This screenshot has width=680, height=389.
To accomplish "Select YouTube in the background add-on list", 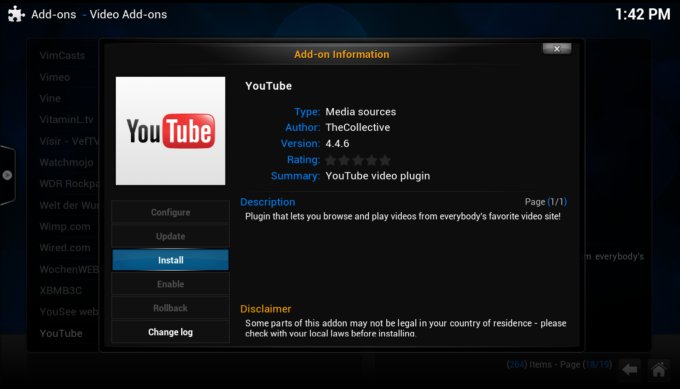I will [x=61, y=333].
